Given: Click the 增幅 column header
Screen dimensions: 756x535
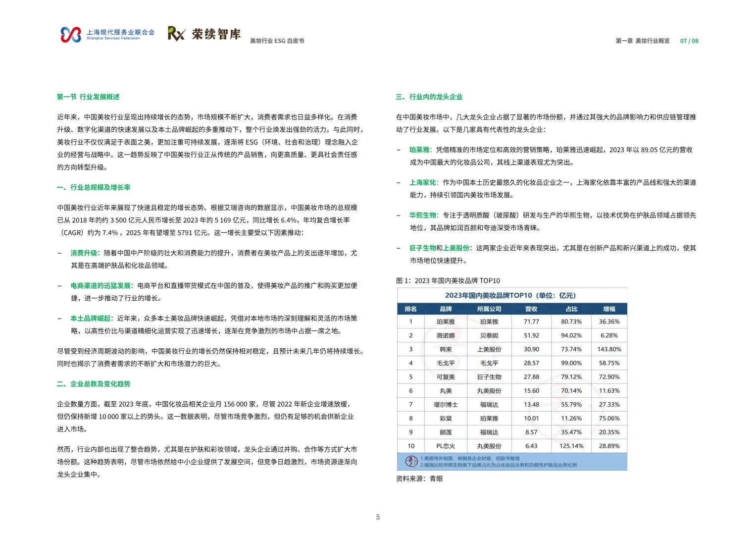Looking at the screenshot, I should pyautogui.click(x=609, y=309).
